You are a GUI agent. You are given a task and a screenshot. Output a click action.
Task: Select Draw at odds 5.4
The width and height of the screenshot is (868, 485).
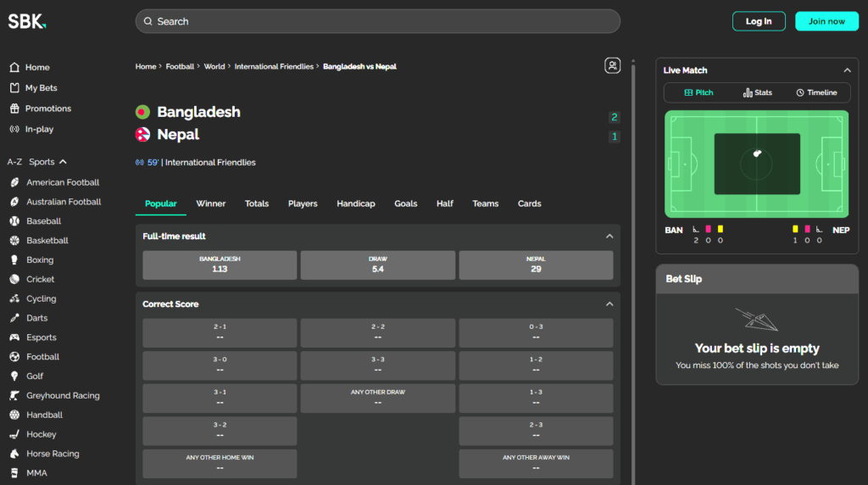tap(377, 265)
